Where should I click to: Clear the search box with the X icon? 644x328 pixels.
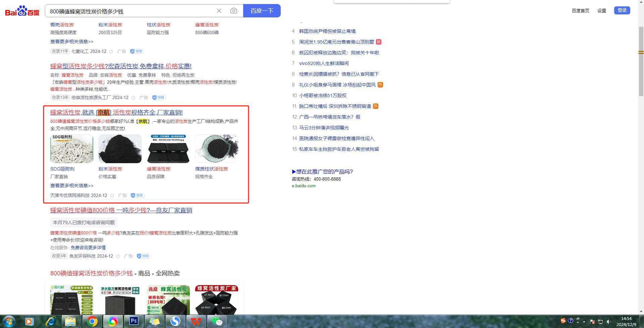[219, 11]
